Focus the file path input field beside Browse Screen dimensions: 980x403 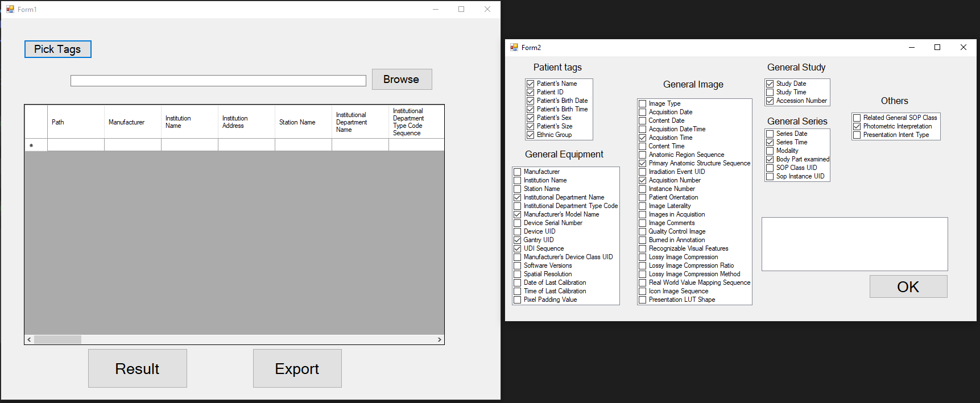(218, 81)
